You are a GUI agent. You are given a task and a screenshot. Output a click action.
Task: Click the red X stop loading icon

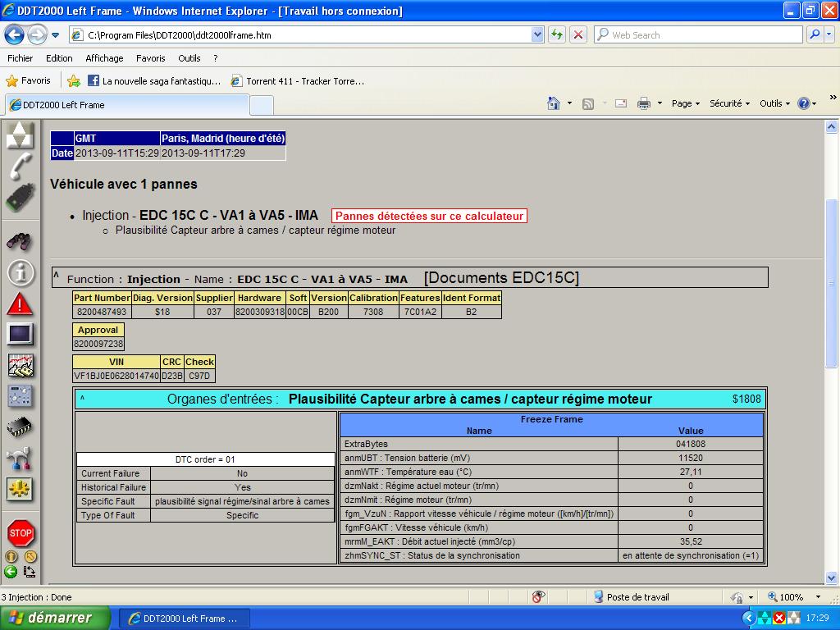pos(578,34)
